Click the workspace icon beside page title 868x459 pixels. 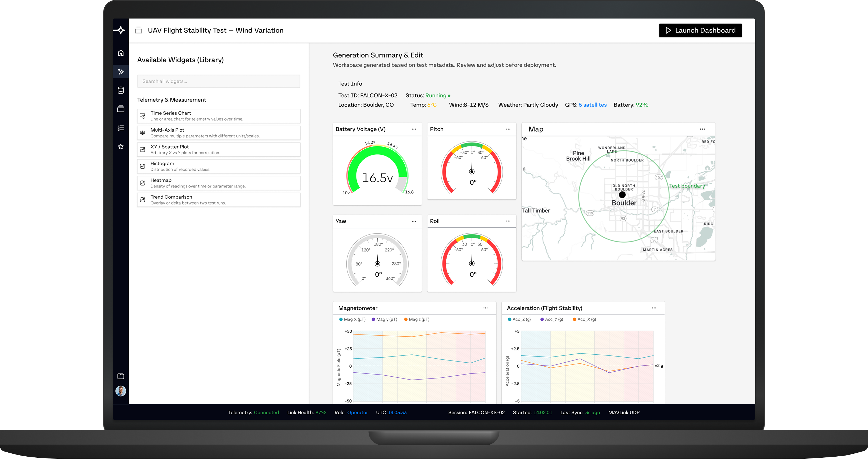[138, 30]
